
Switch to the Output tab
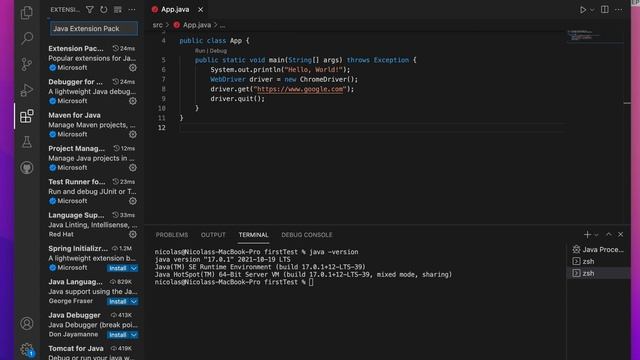point(213,235)
